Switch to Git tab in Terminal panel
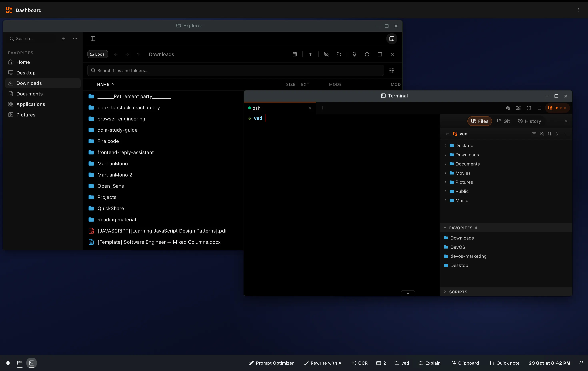 tap(503, 121)
